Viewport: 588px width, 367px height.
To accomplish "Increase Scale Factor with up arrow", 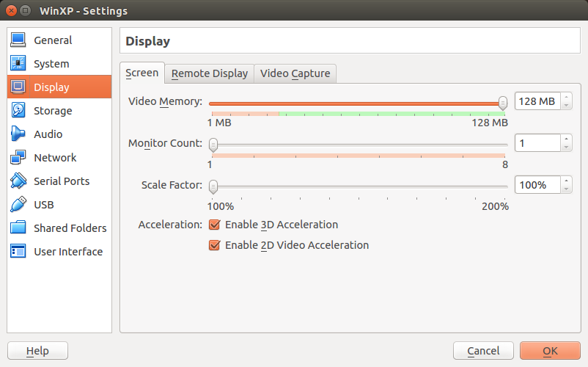I will pyautogui.click(x=566, y=181).
